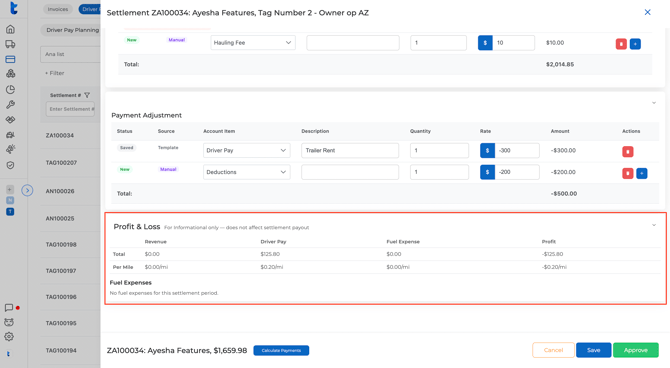The image size is (670, 368).
Task: Open the truck icon in sidebar
Action: click(10, 44)
